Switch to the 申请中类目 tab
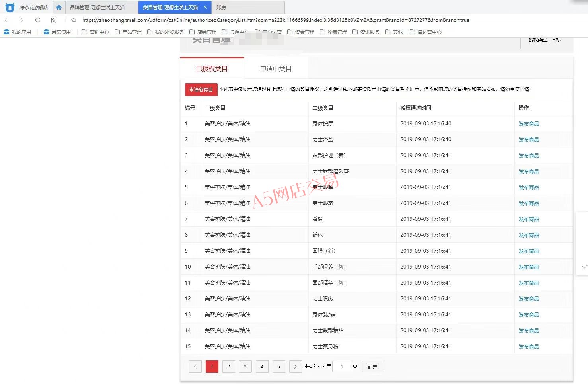Viewport: 588px width, 384px height. tap(276, 69)
